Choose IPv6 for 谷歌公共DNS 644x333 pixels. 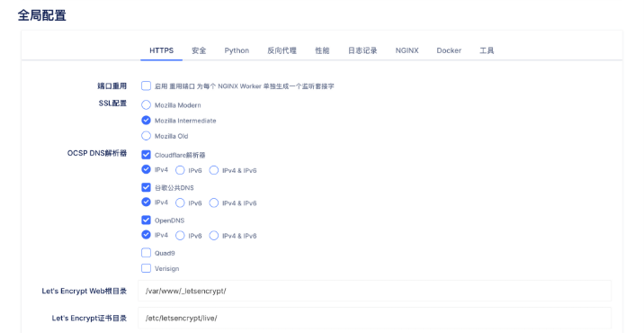click(x=180, y=202)
